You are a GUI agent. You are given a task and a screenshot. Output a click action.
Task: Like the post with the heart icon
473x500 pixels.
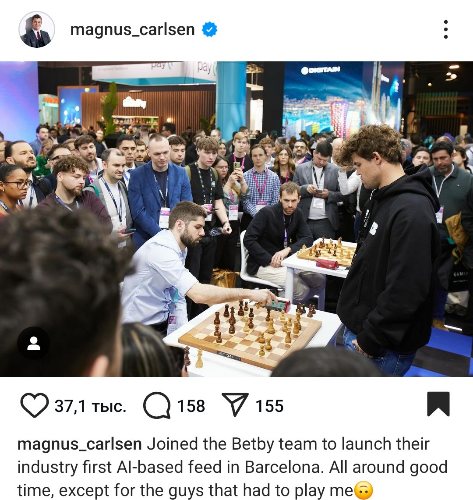tap(34, 405)
